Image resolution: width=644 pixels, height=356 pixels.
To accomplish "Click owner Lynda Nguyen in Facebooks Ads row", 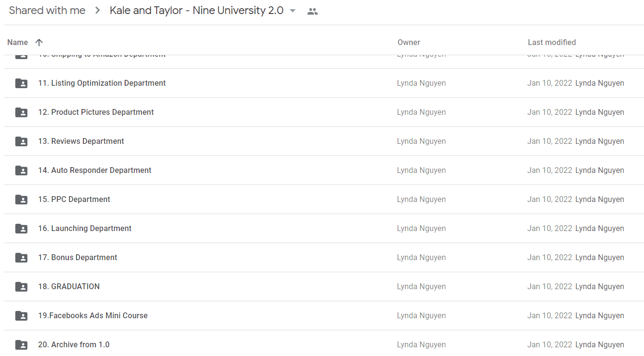I will click(x=421, y=315).
